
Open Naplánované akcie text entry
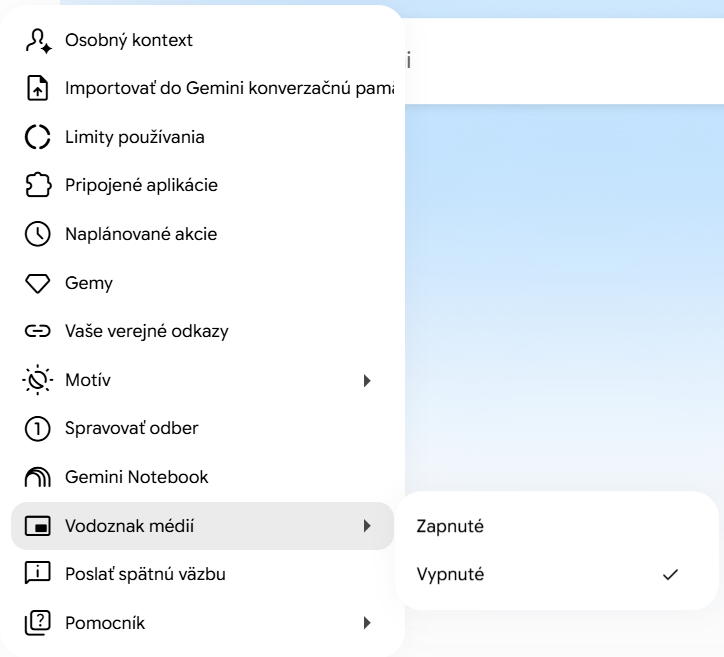pos(141,234)
